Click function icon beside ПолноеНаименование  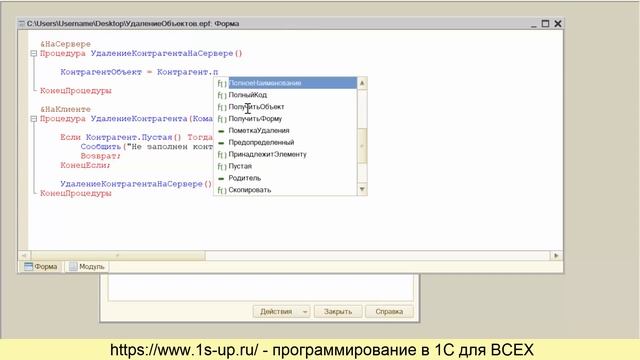point(222,83)
